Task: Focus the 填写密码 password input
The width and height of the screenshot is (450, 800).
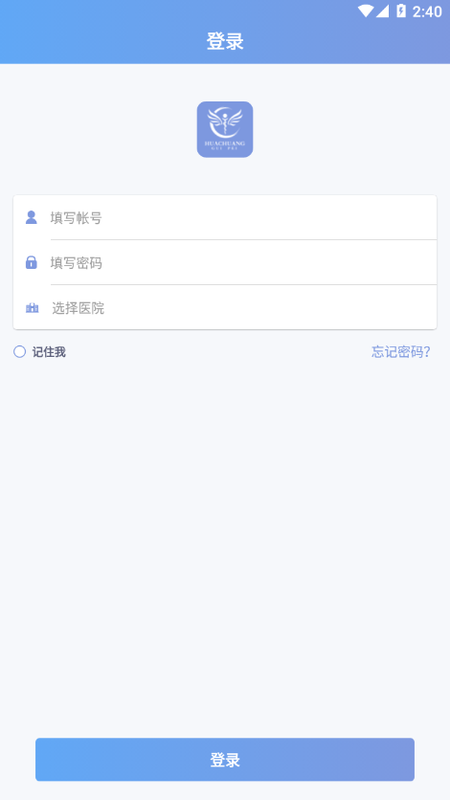Action: (225, 263)
